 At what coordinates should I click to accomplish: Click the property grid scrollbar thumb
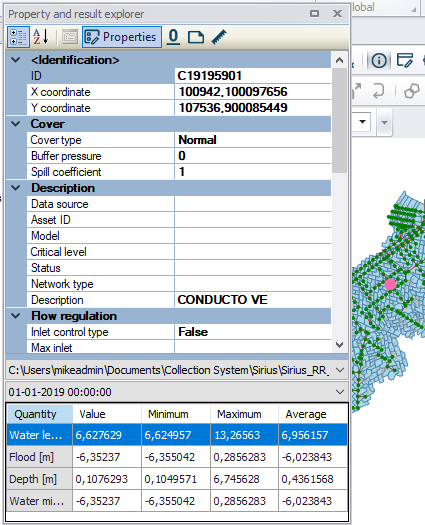pyautogui.click(x=339, y=121)
